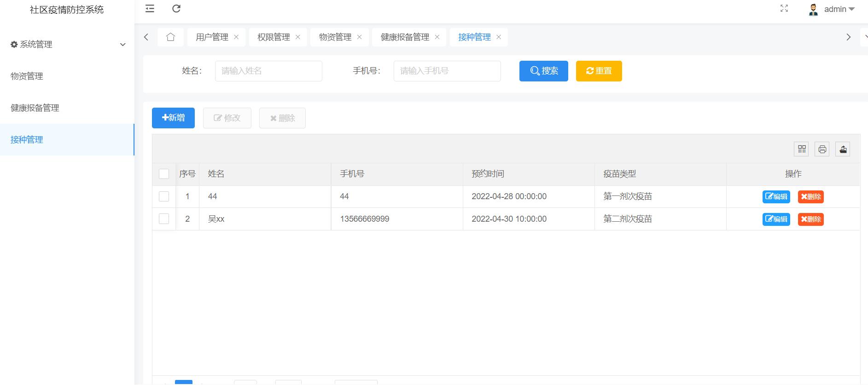The width and height of the screenshot is (868, 385).
Task: Expand the 系统管理 sidebar menu
Action: [x=67, y=45]
